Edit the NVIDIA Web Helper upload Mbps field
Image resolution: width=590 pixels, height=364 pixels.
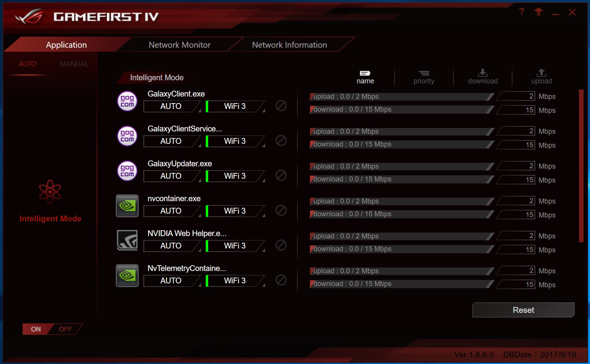tap(516, 236)
